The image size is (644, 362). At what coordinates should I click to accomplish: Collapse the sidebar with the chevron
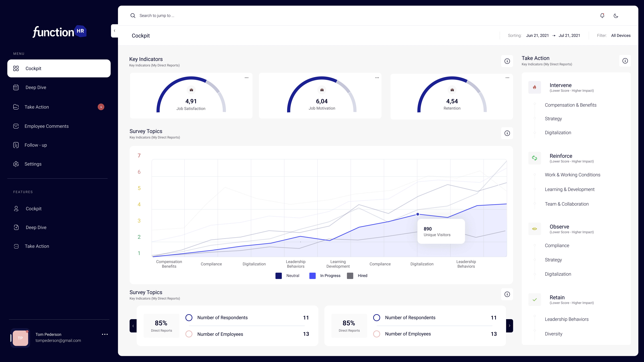114,31
